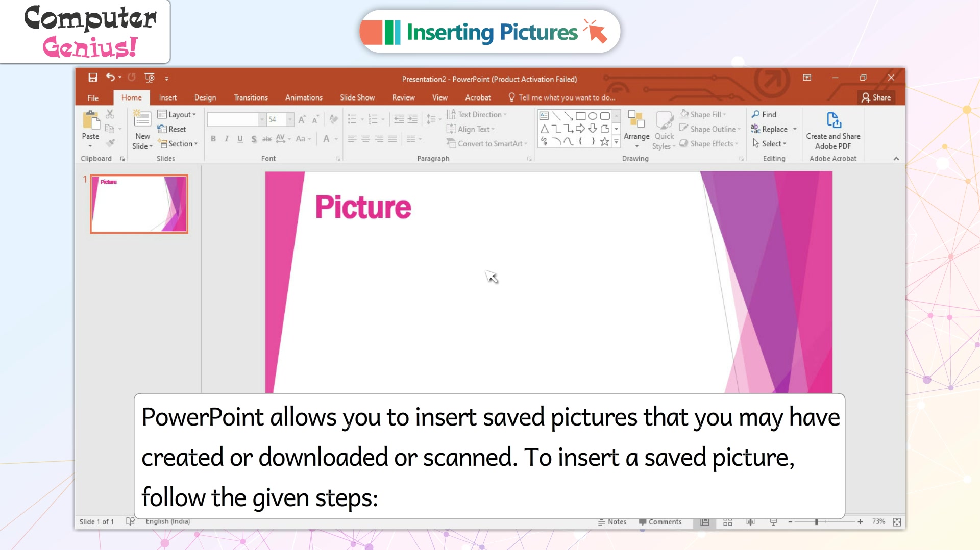
Task: Select the Text Box shape in gallery
Action: point(544,116)
